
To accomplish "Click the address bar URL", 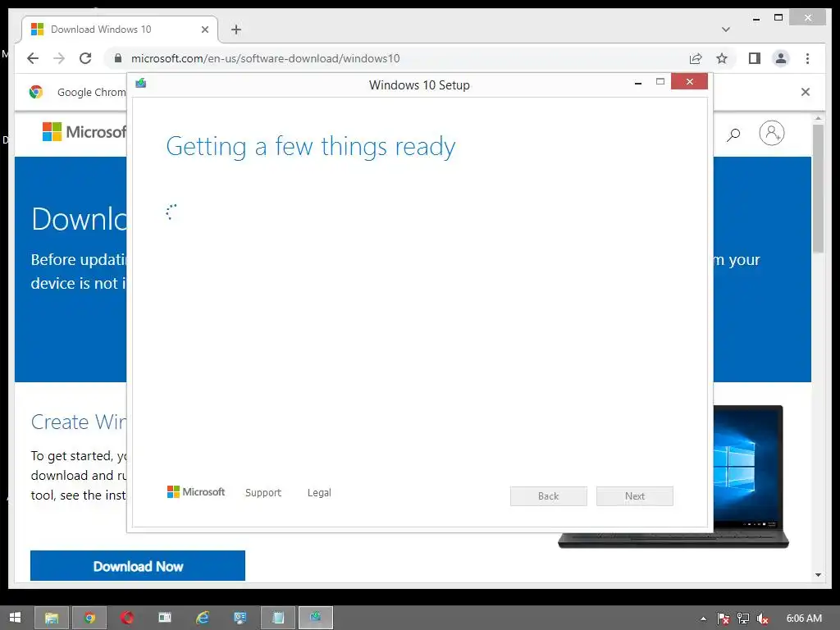I will (265, 58).
